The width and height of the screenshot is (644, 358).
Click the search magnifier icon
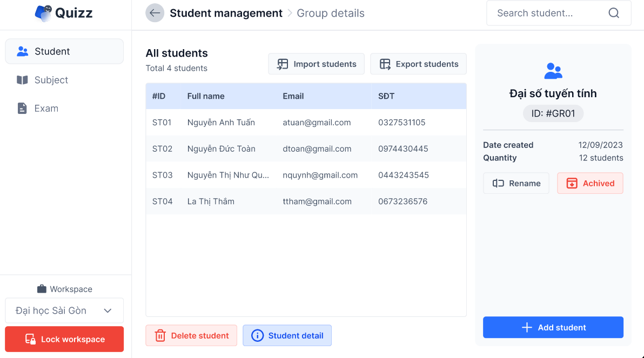(614, 13)
